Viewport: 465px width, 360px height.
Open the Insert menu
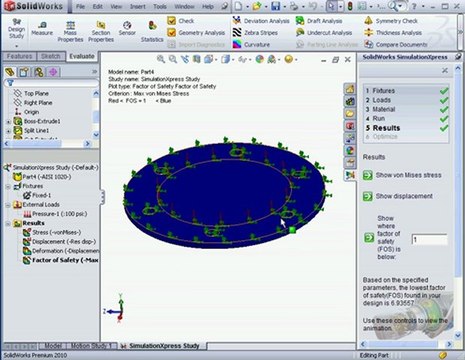[x=137, y=6]
